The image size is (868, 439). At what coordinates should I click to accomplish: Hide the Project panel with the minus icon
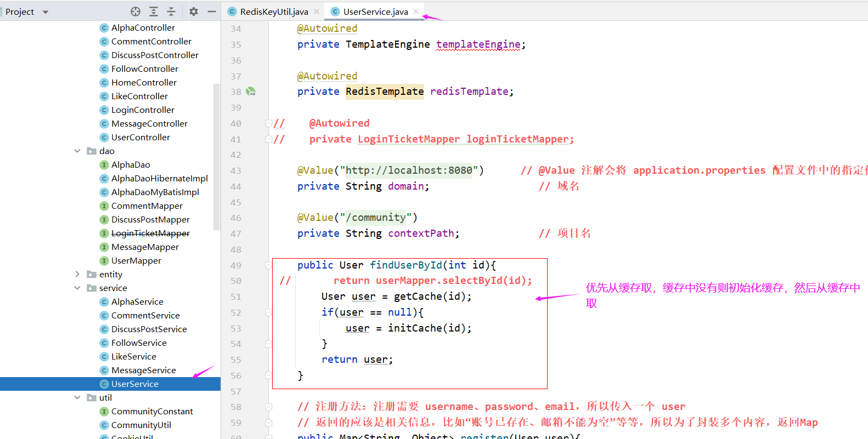(x=212, y=12)
